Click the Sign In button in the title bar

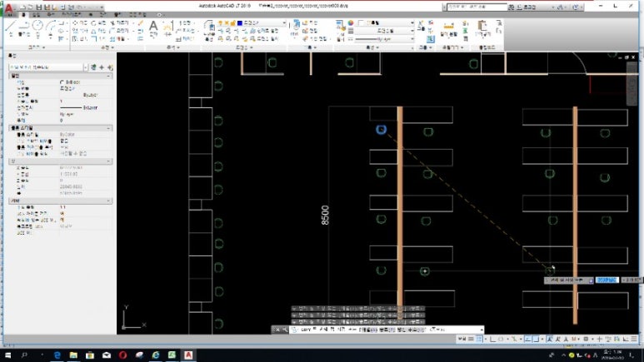(x=527, y=7)
